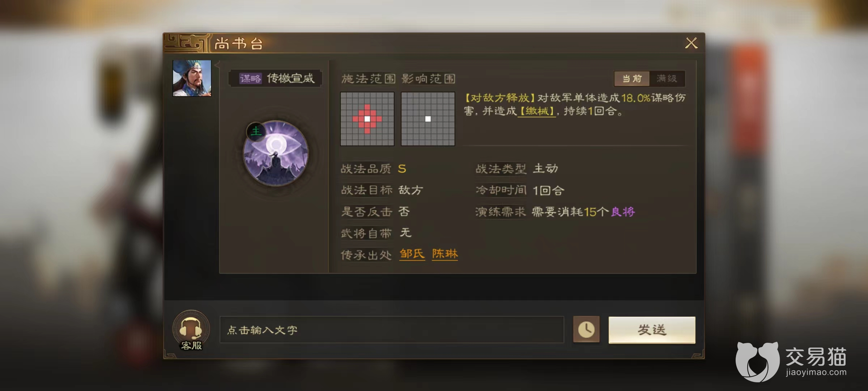The image size is (868, 391).
Task: Tap the 传檄宣威 skill name label
Action: point(291,78)
